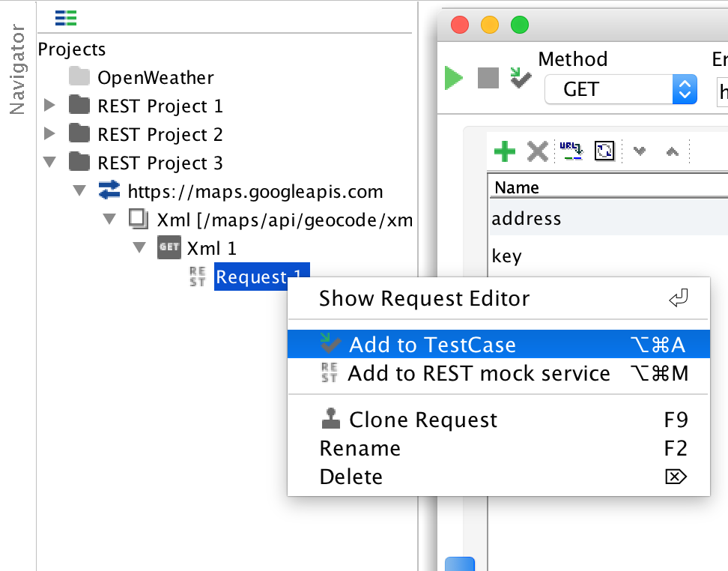Click the green plus Add parameter icon
728x571 pixels.
tap(505, 151)
